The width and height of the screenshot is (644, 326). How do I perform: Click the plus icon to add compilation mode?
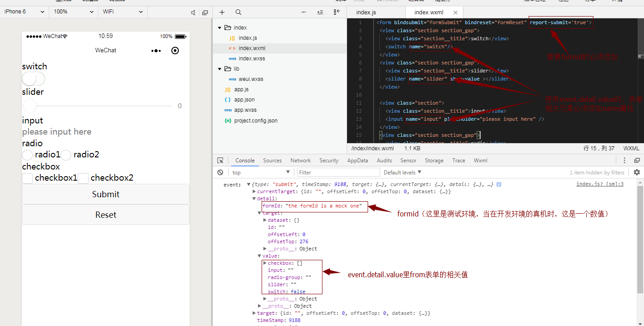222,12
